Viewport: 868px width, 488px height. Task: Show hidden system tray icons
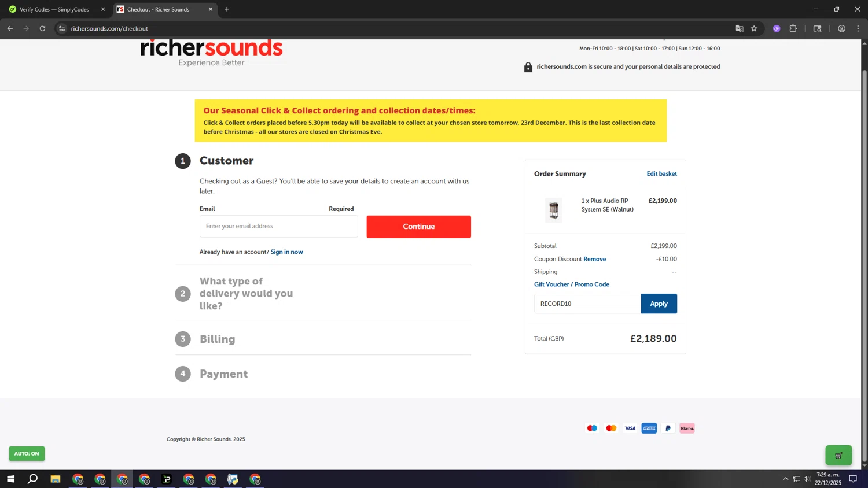pyautogui.click(x=785, y=479)
